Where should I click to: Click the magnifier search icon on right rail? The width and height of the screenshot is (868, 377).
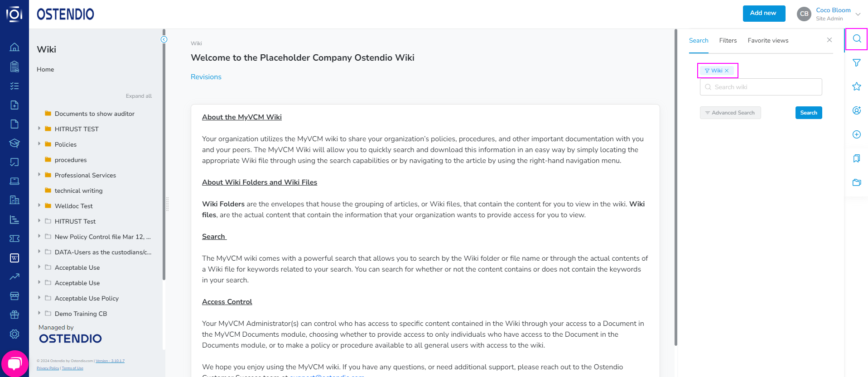(857, 39)
